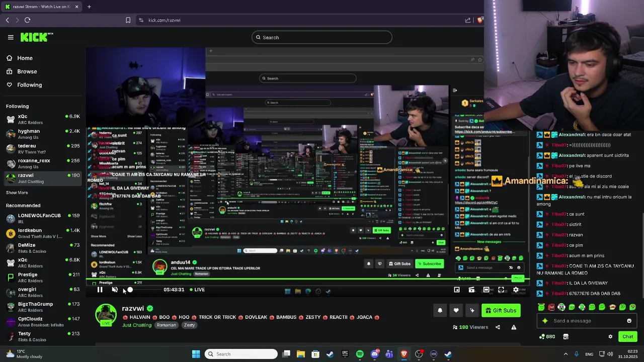
Task: Send message with the Chat button
Action: pos(627,337)
